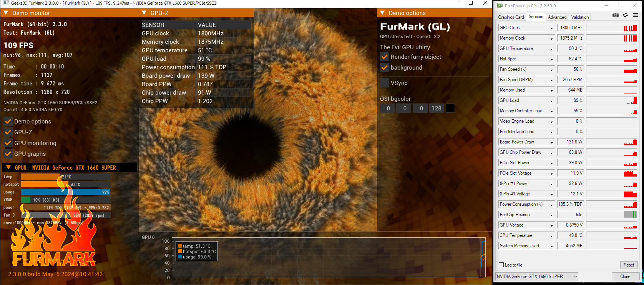Click the OSI bgcolor alpha field showing 128
Viewport: 644px width, 285px height.
click(x=437, y=108)
